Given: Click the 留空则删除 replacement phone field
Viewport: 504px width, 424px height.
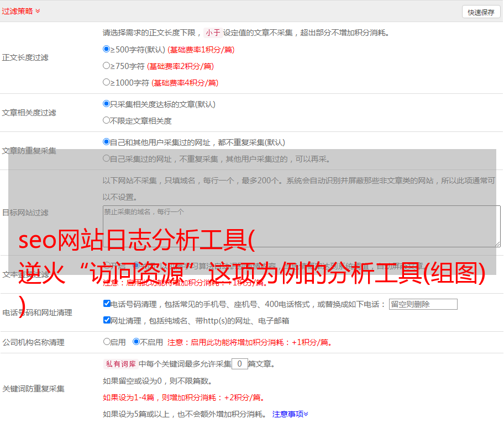Looking at the screenshot, I should [423, 304].
